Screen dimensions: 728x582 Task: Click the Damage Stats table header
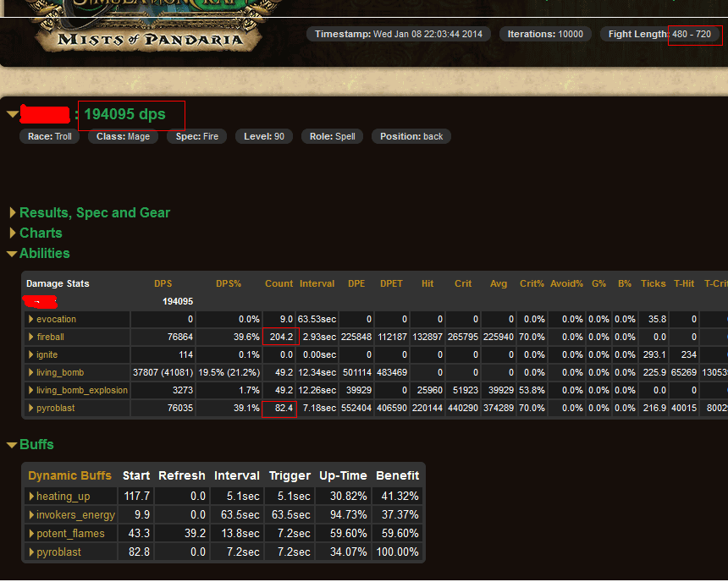[x=58, y=283]
